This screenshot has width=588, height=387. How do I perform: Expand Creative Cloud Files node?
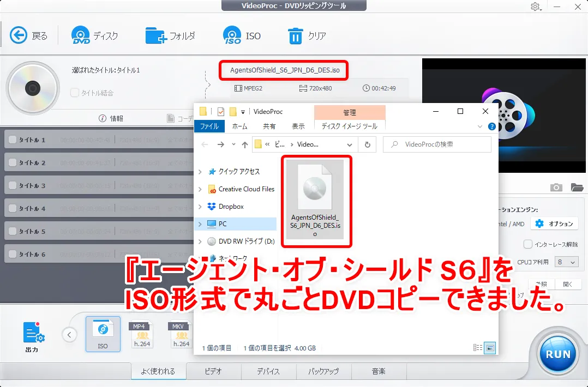200,189
